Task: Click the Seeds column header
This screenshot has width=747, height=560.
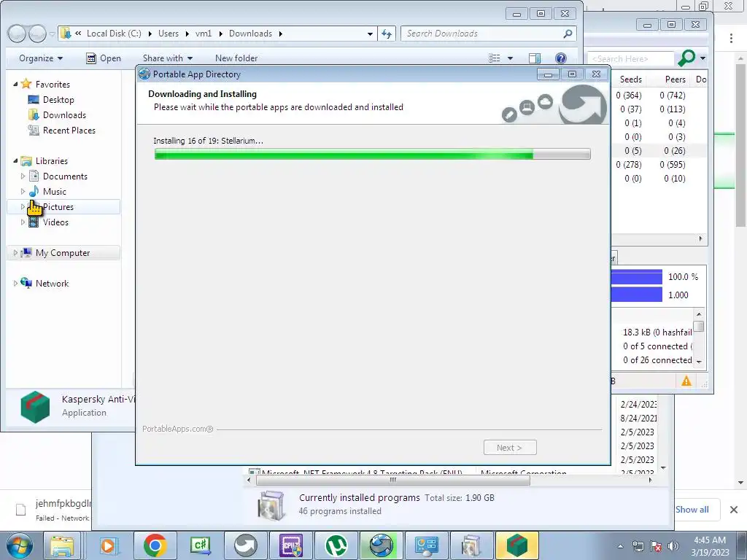Action: point(630,79)
